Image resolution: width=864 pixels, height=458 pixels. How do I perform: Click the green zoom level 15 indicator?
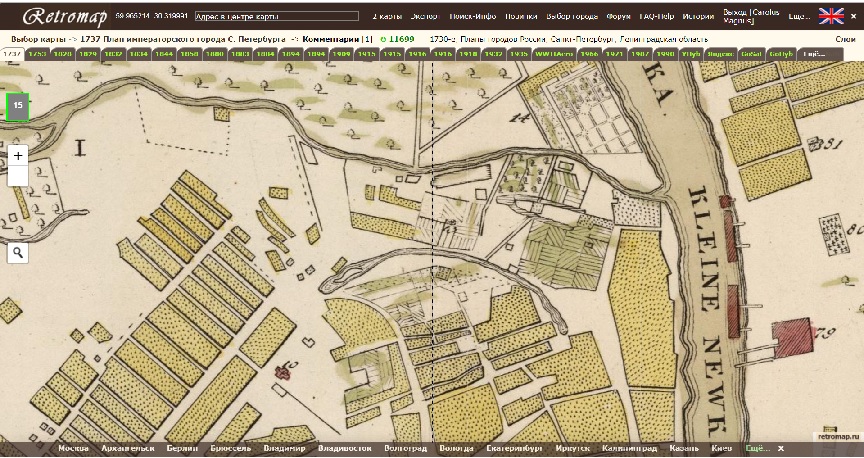point(18,106)
